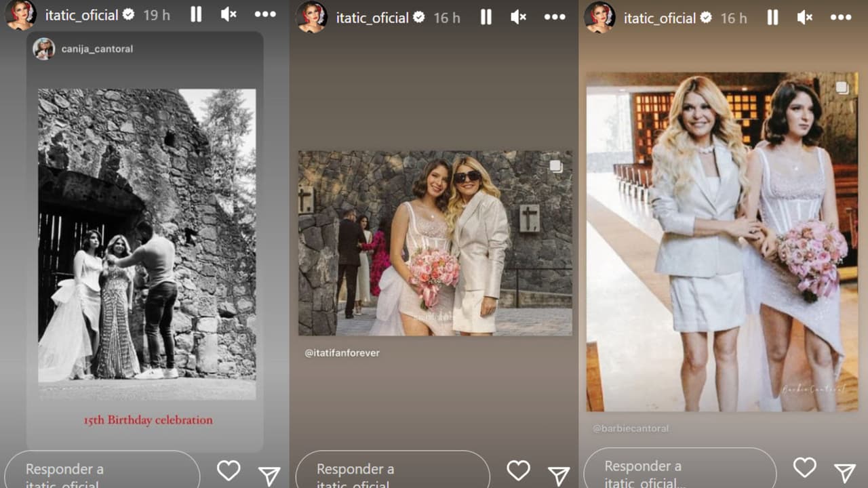Open the three-dot options menu on the right story

click(x=840, y=18)
